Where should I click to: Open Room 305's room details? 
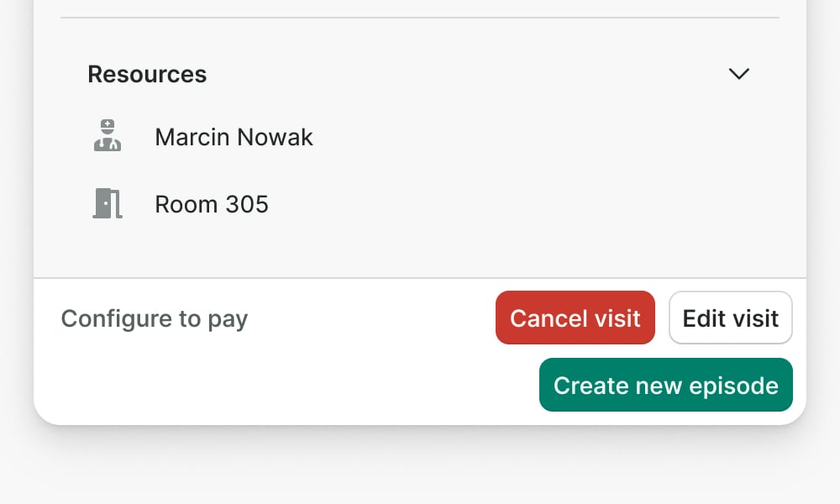(x=212, y=204)
